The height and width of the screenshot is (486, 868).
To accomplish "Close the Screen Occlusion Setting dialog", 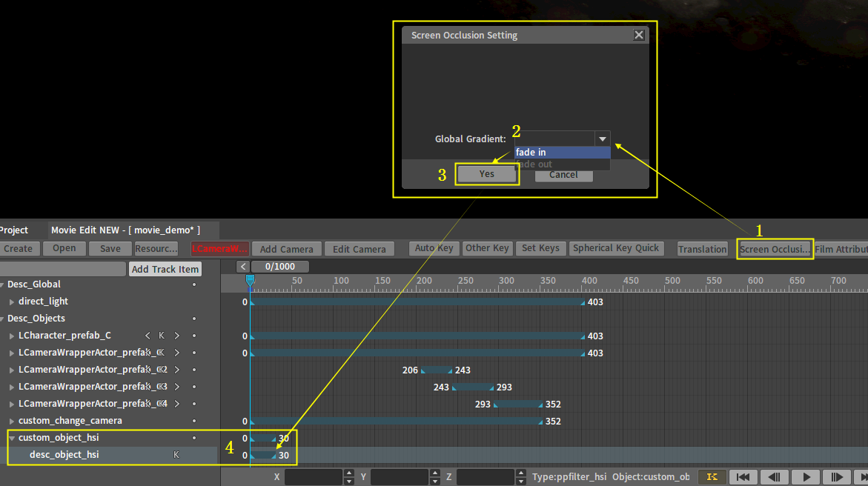I will [639, 35].
